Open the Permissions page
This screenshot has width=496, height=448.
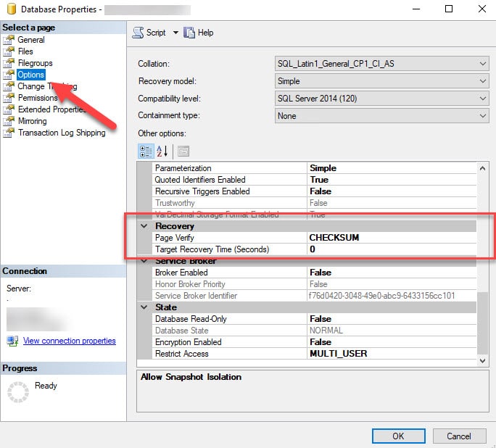click(x=38, y=98)
